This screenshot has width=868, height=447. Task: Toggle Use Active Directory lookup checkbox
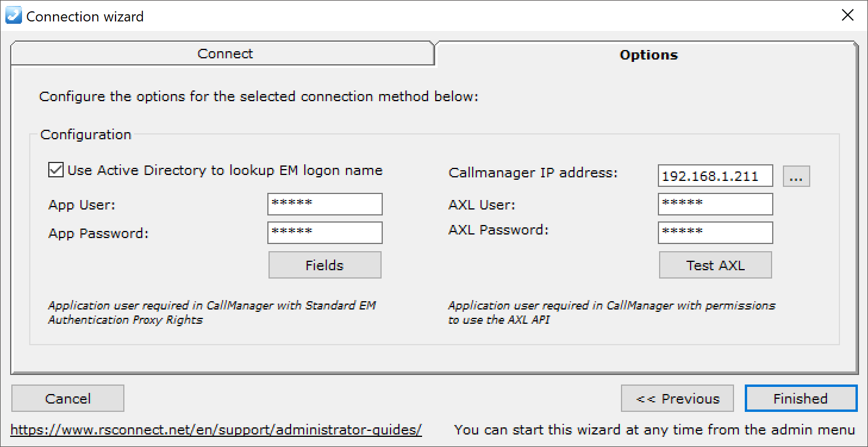[55, 170]
